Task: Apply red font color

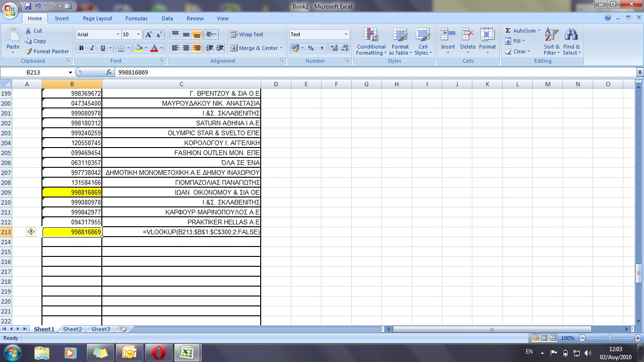Action: click(154, 48)
